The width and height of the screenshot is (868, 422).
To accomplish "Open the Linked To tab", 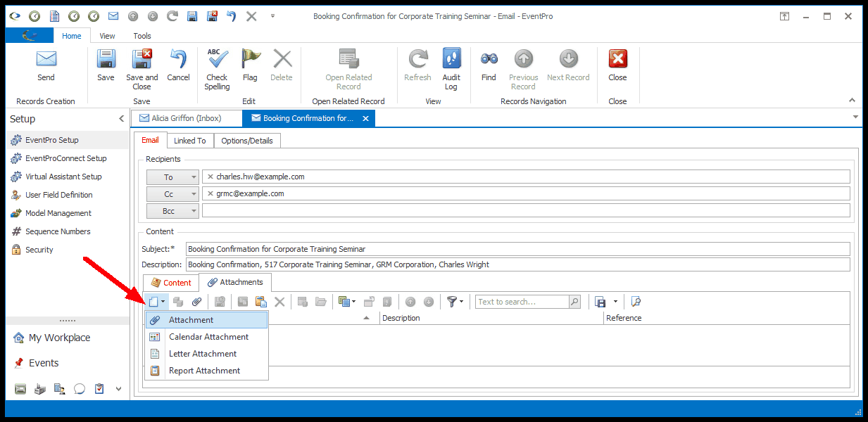I will click(x=190, y=141).
